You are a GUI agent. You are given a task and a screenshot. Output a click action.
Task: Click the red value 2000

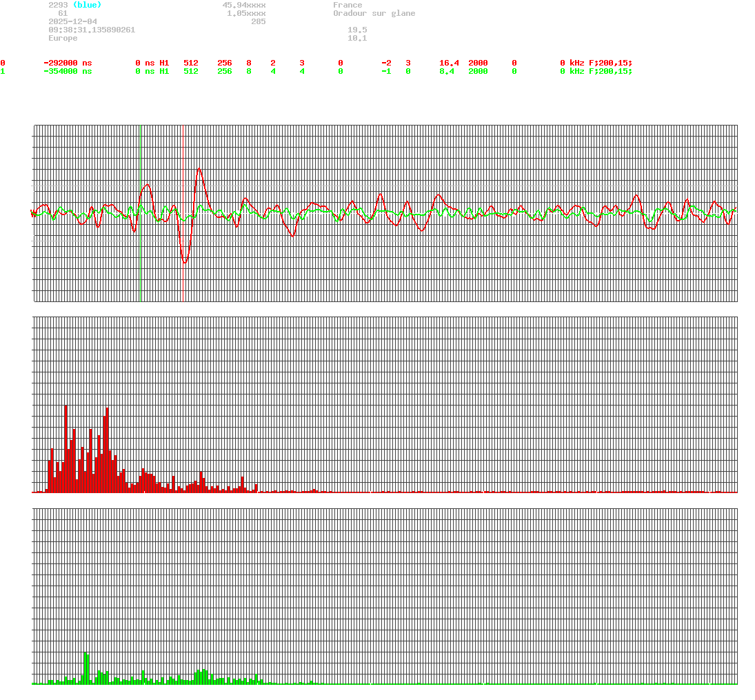coord(478,63)
